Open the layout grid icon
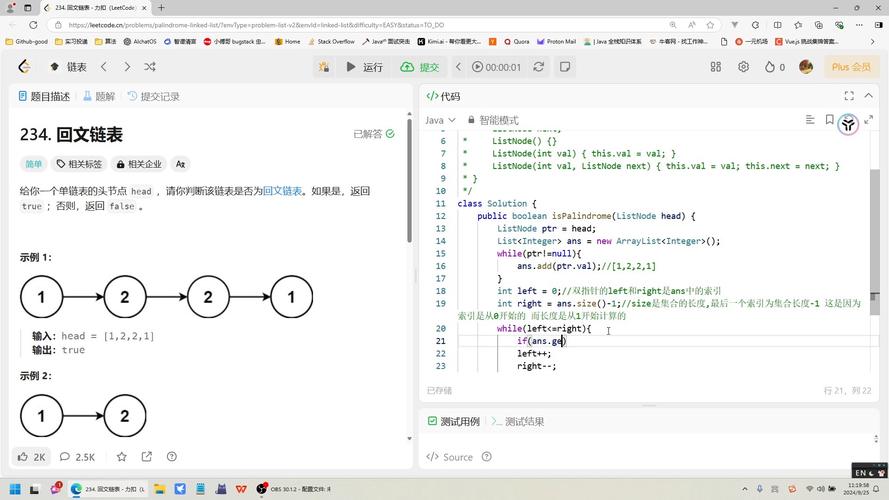 click(x=716, y=67)
